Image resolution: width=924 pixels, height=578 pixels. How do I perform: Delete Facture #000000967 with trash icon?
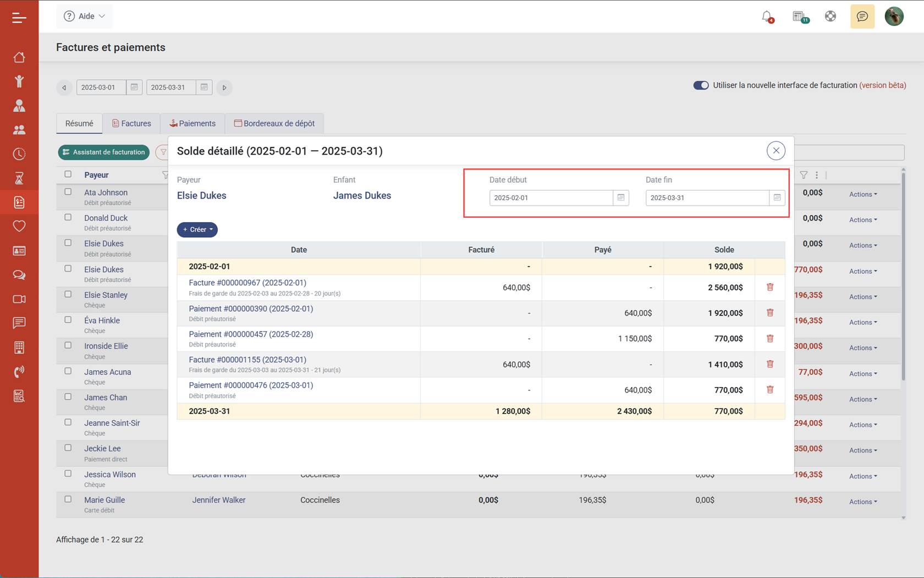coord(770,287)
